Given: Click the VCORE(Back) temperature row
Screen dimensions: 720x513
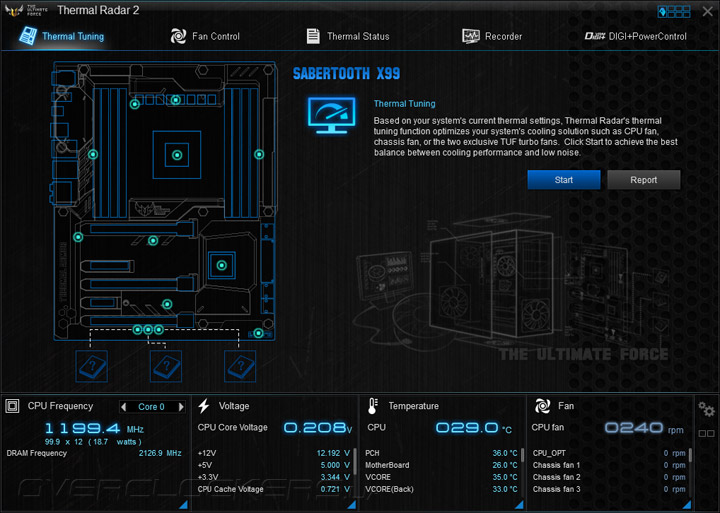Looking at the screenshot, I should tap(441, 489).
